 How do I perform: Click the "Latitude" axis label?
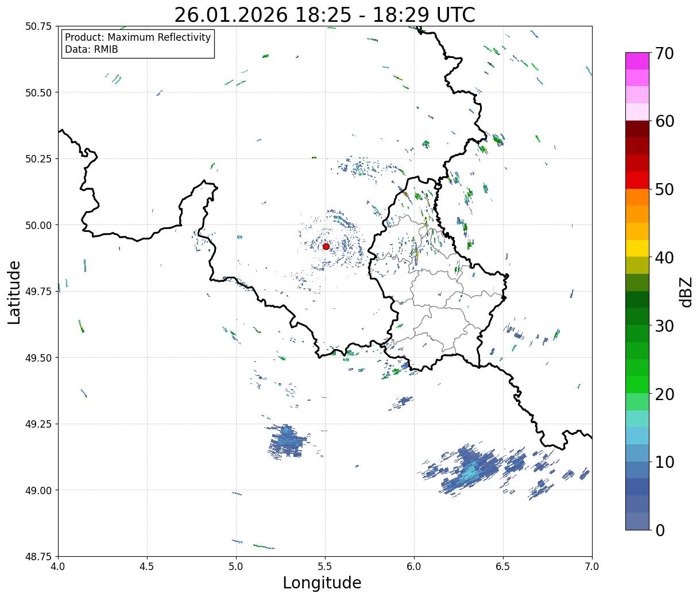point(14,292)
